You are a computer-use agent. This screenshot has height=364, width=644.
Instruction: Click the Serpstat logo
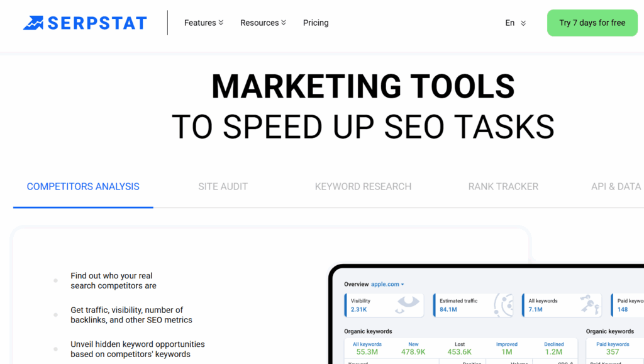pos(85,23)
